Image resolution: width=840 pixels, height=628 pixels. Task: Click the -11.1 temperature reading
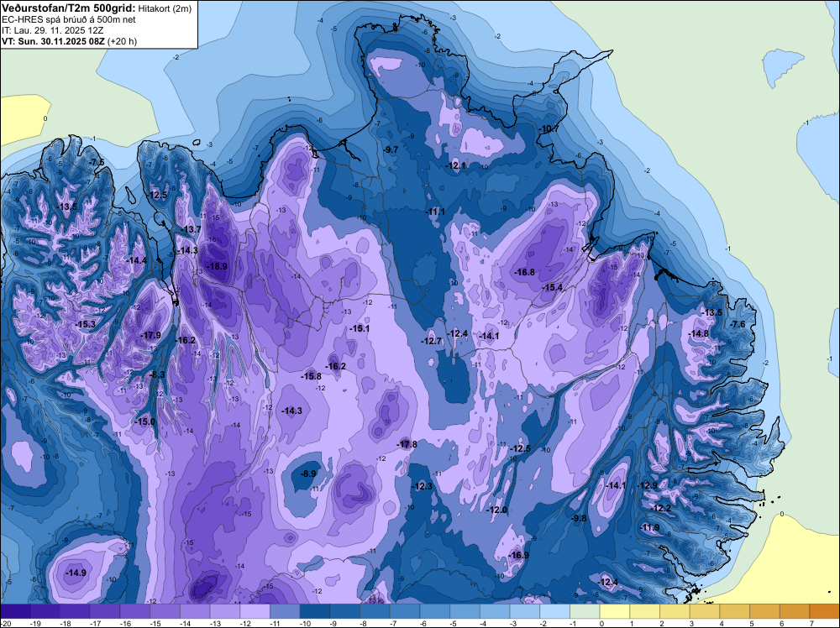click(435, 212)
